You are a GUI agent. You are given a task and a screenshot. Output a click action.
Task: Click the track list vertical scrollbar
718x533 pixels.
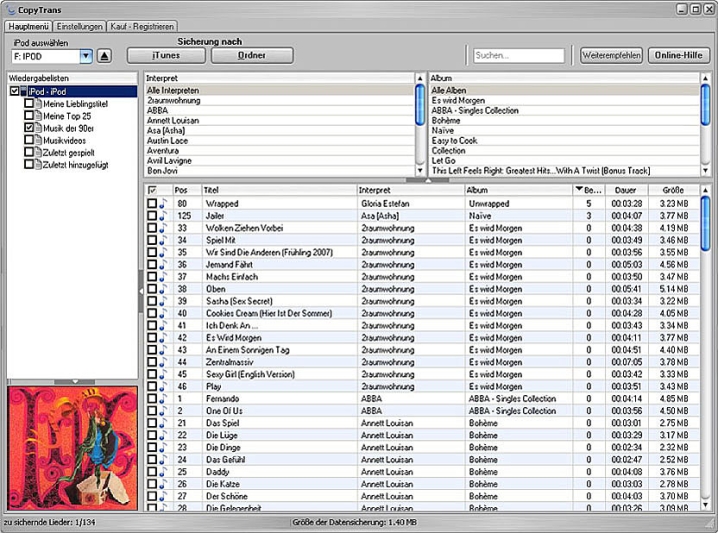click(x=706, y=350)
